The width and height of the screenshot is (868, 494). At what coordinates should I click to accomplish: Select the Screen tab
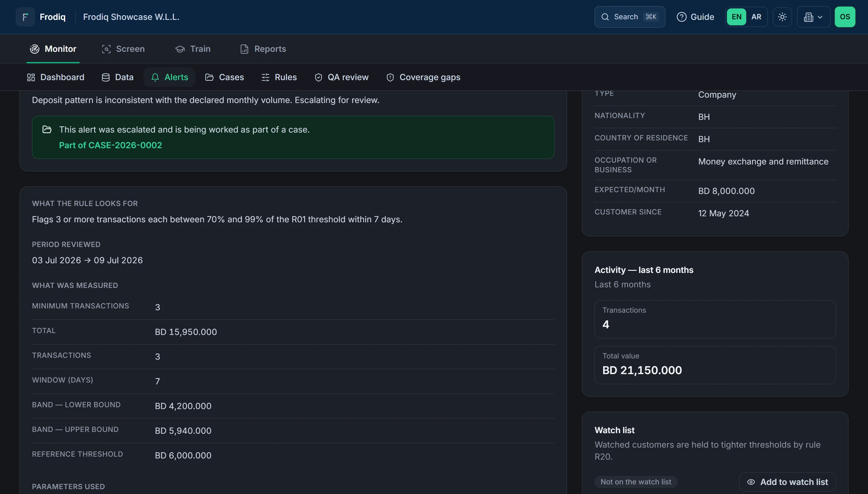[123, 49]
